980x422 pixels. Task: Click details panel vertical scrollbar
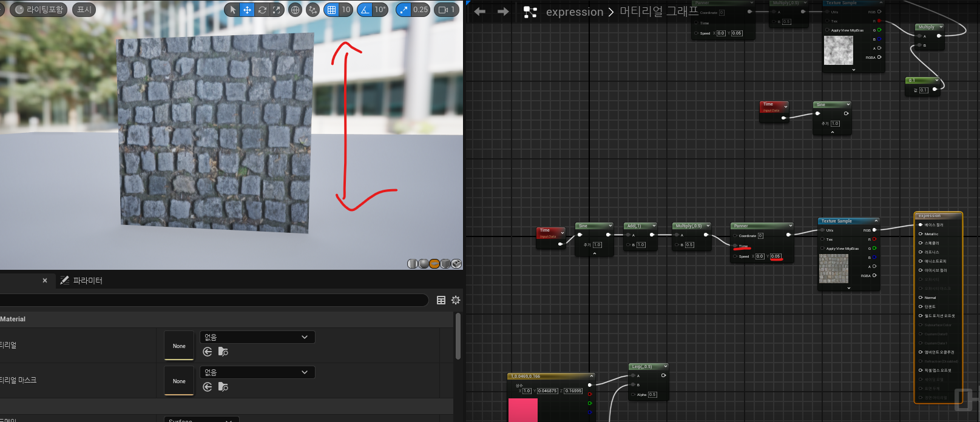click(458, 336)
